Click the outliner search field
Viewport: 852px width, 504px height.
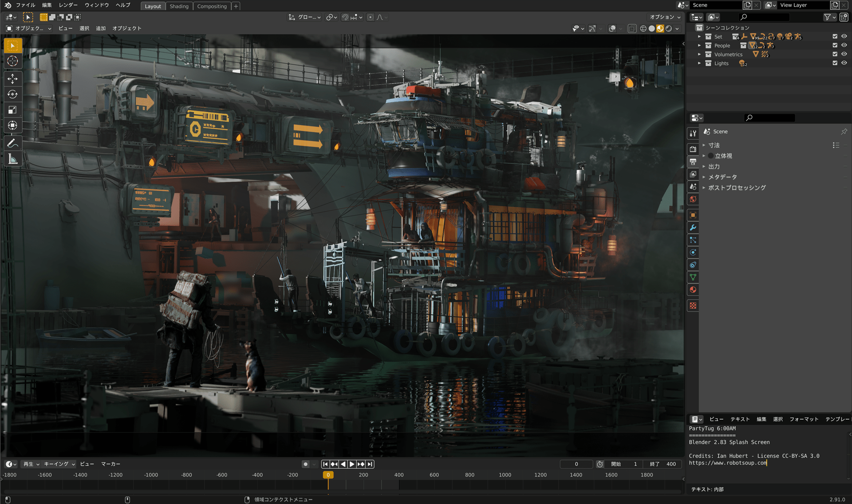click(x=764, y=17)
